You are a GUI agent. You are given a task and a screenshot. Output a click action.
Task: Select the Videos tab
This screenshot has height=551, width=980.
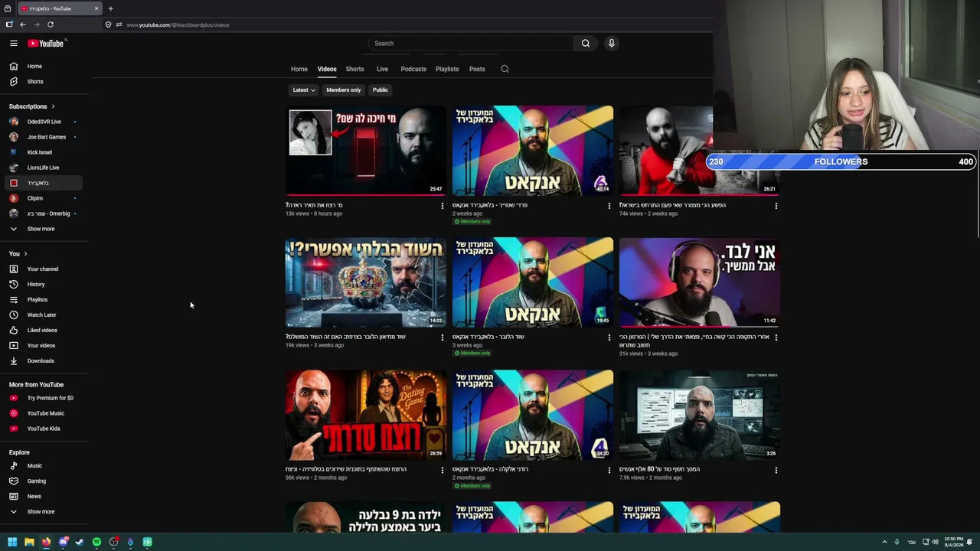(327, 69)
